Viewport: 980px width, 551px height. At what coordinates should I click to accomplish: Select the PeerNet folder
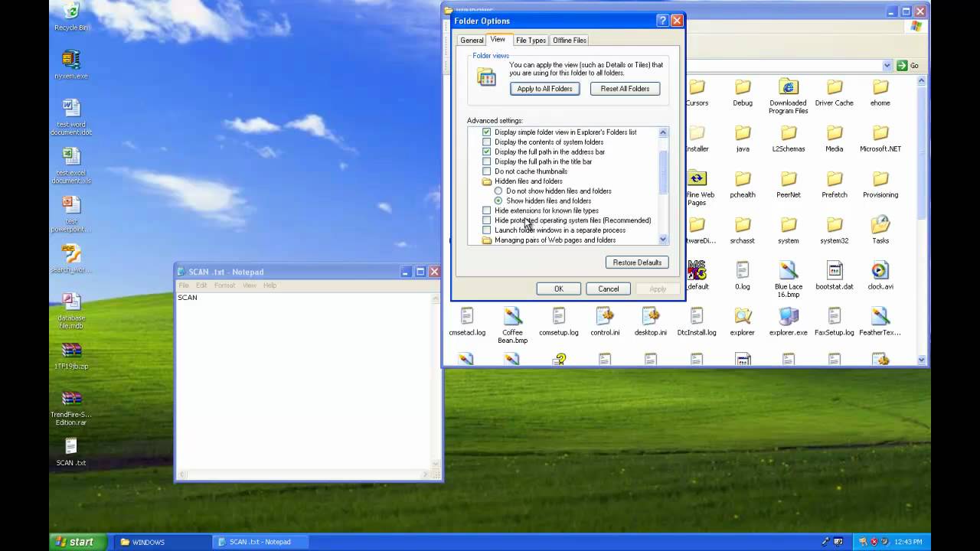(x=789, y=184)
